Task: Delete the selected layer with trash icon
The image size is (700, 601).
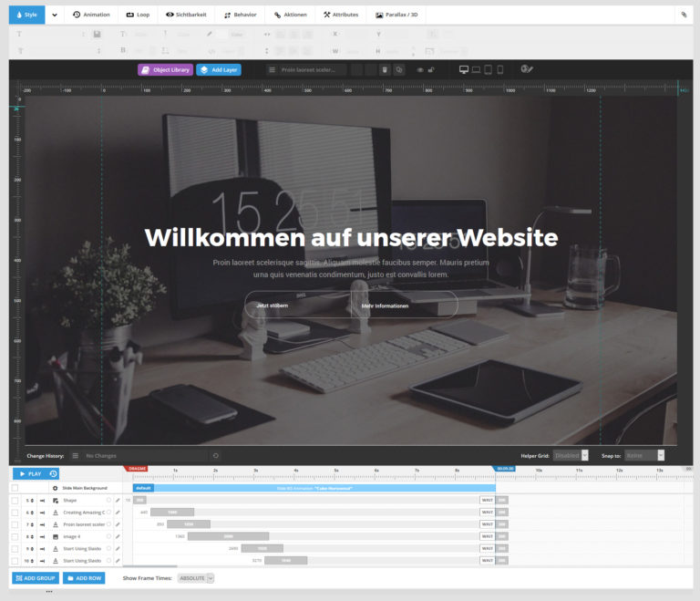Action: [385, 69]
